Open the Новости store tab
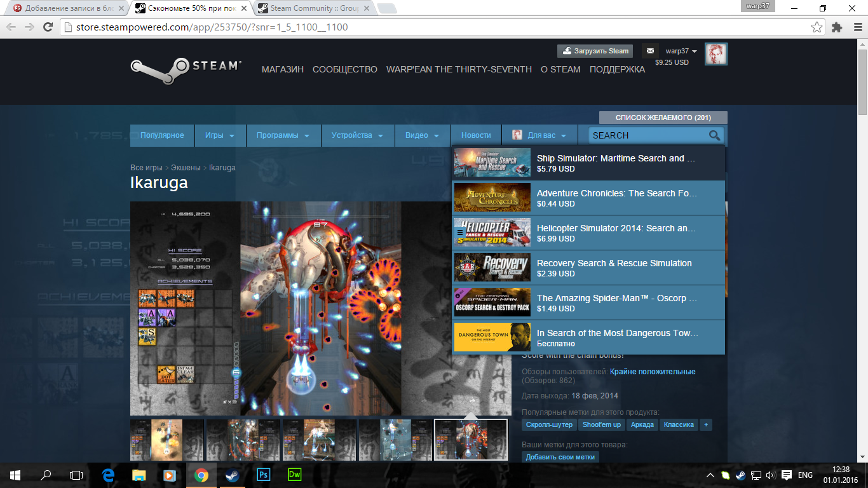Screen dimensions: 868x488 pos(476,135)
